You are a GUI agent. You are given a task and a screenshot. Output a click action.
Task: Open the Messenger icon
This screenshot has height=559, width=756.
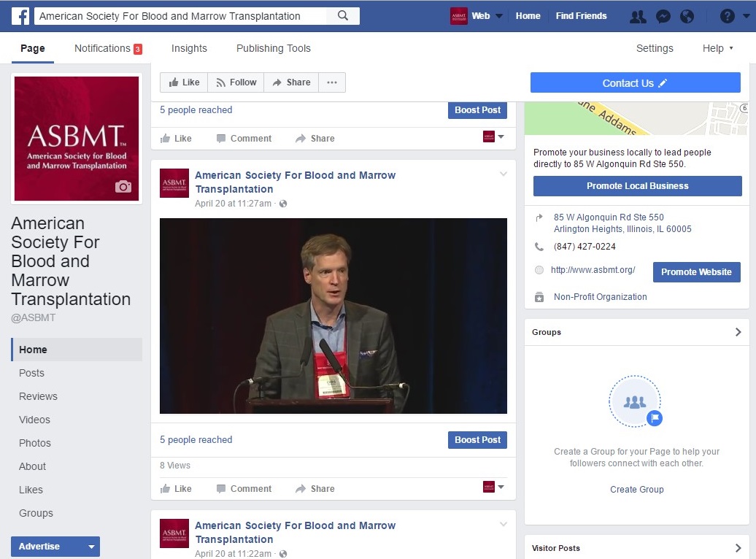pos(663,16)
